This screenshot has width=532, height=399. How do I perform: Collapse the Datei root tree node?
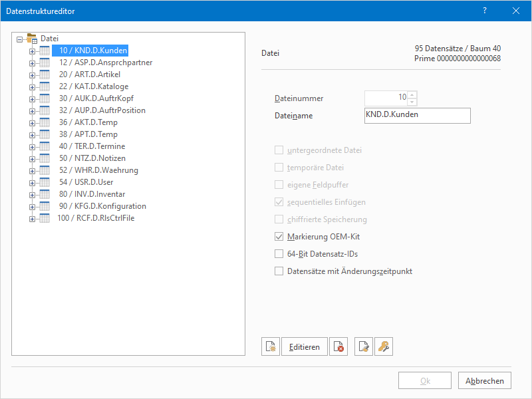tap(20, 39)
